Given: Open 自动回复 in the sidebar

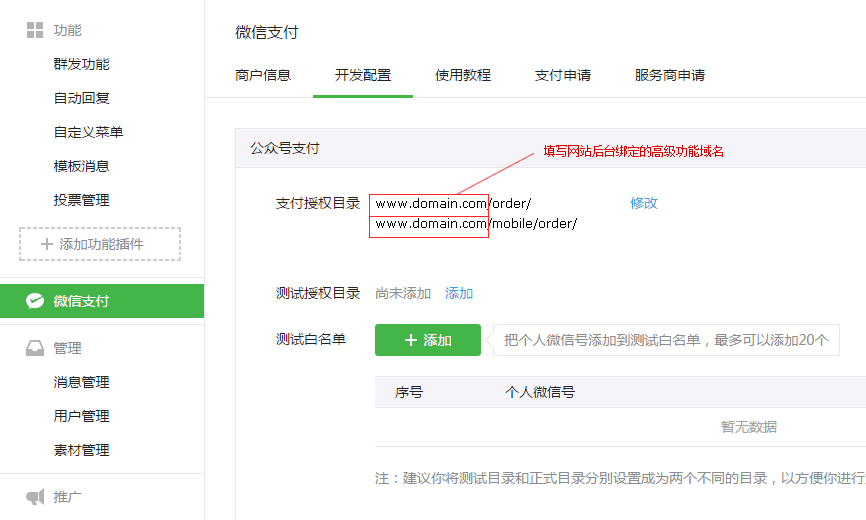Looking at the screenshot, I should click(x=81, y=98).
